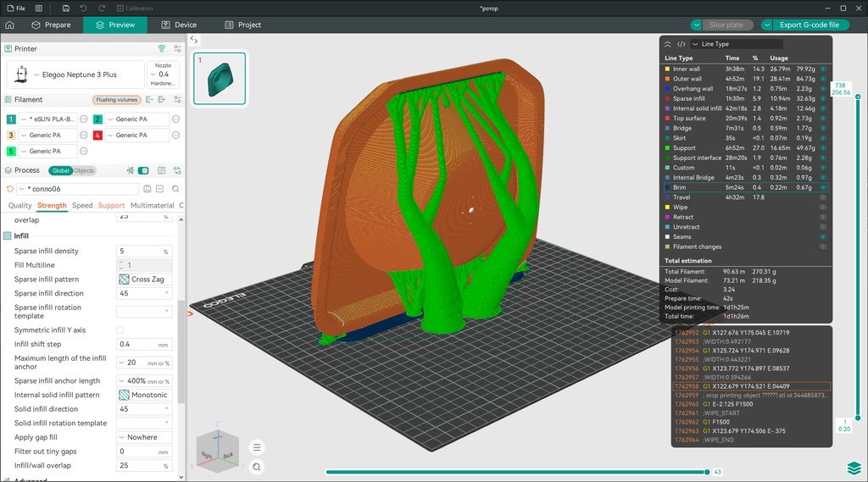The width and height of the screenshot is (868, 482).
Task: Hide Outer wall lines via eye icon
Action: coord(823,79)
